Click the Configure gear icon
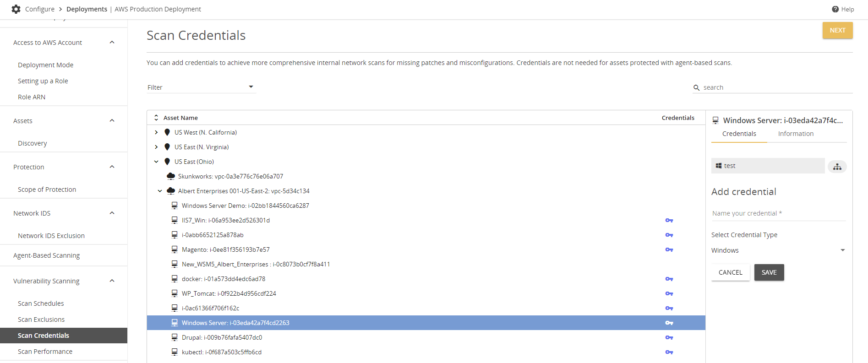The image size is (868, 363). tap(16, 9)
